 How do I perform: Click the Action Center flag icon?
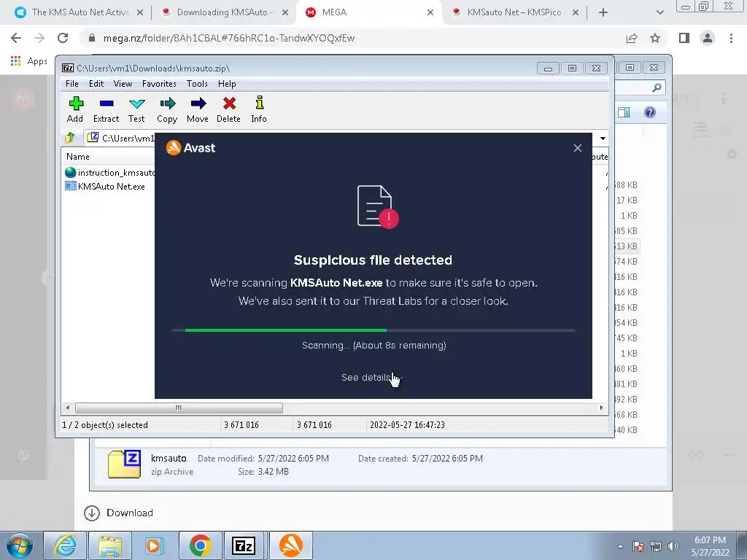[638, 547]
